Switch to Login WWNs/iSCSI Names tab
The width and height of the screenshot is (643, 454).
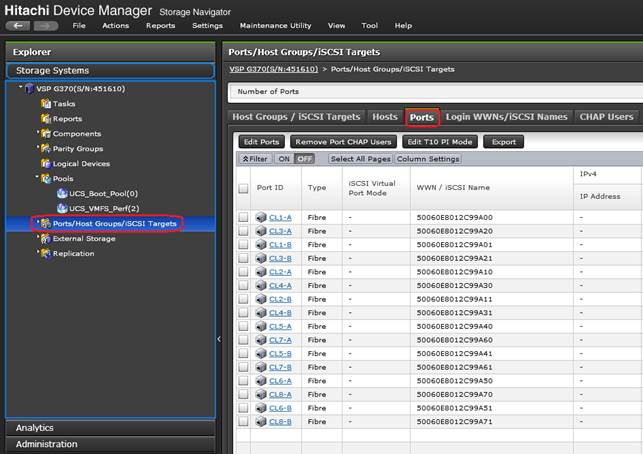(506, 117)
